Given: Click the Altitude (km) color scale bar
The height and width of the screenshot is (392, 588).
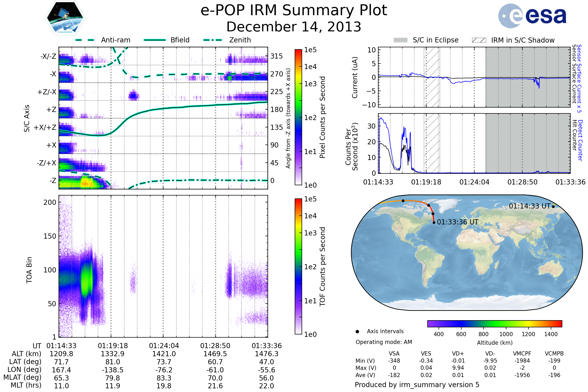Looking at the screenshot, I should (494, 323).
